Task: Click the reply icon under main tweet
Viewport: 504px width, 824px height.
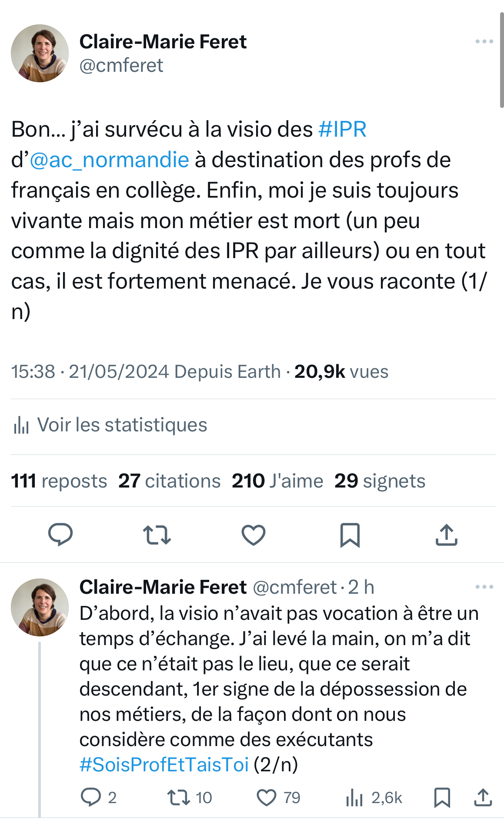Action: point(60,535)
